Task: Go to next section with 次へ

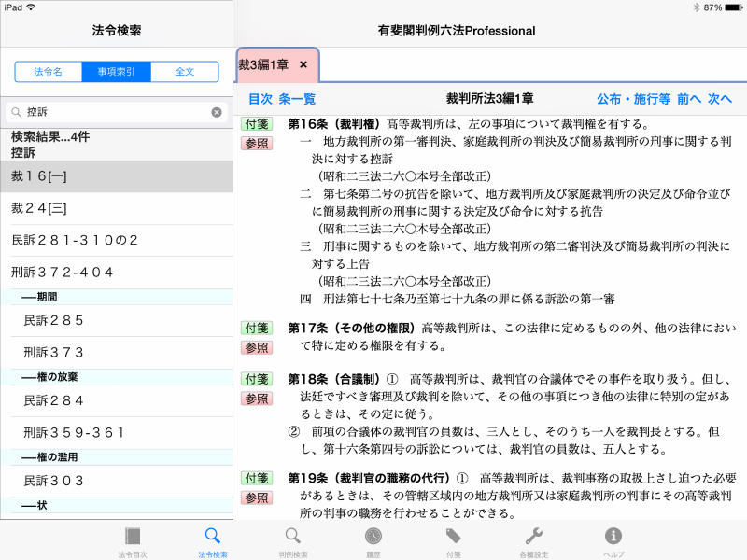Action: coord(719,99)
